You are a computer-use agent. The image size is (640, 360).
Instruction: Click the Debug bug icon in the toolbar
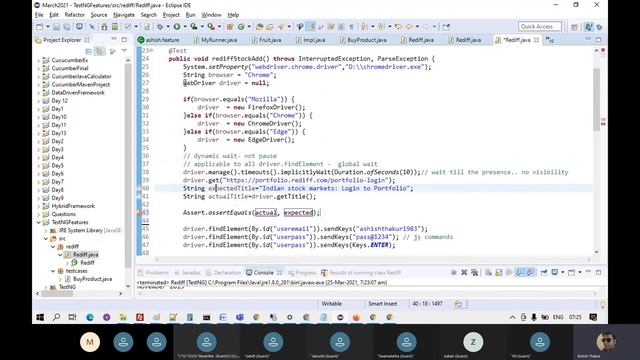[160, 27]
